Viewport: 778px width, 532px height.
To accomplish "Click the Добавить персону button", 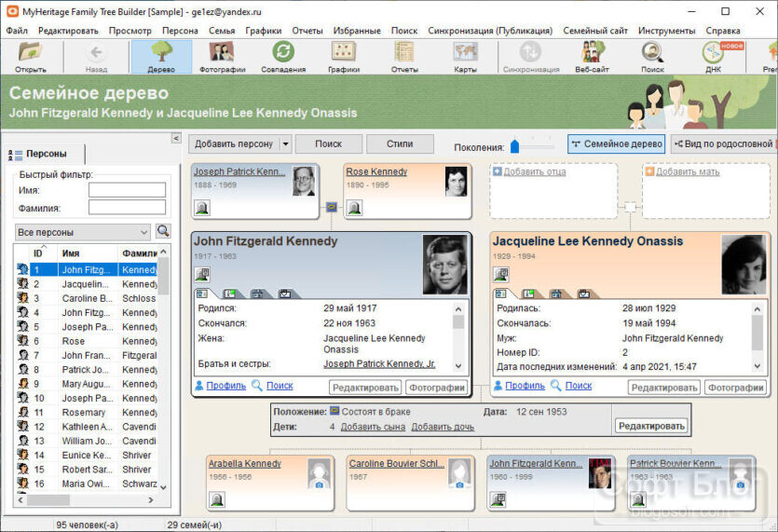I will coord(234,143).
